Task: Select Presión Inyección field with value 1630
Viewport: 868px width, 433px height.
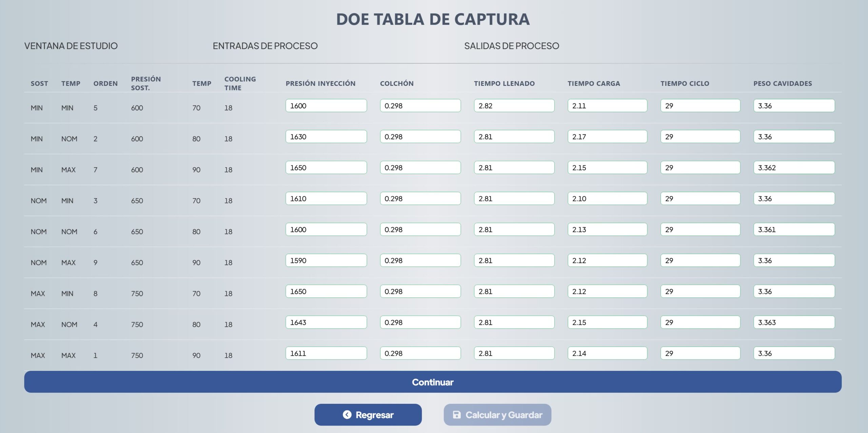Action: (x=326, y=137)
